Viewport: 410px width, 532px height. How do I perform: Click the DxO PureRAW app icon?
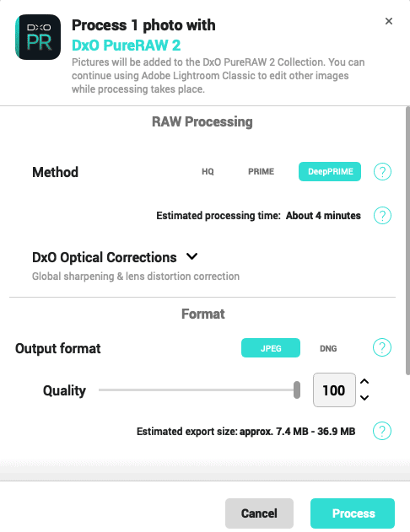(x=38, y=37)
